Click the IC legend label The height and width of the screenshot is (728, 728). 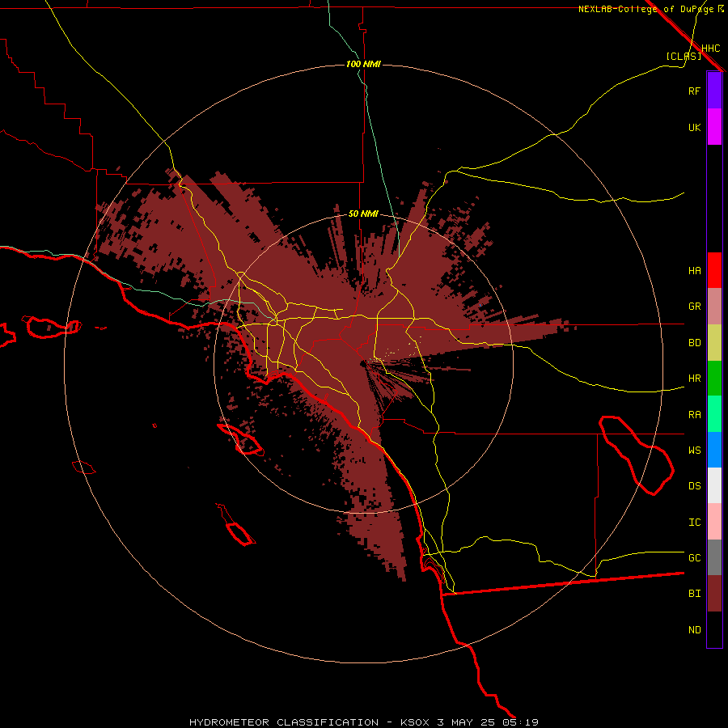(x=694, y=523)
